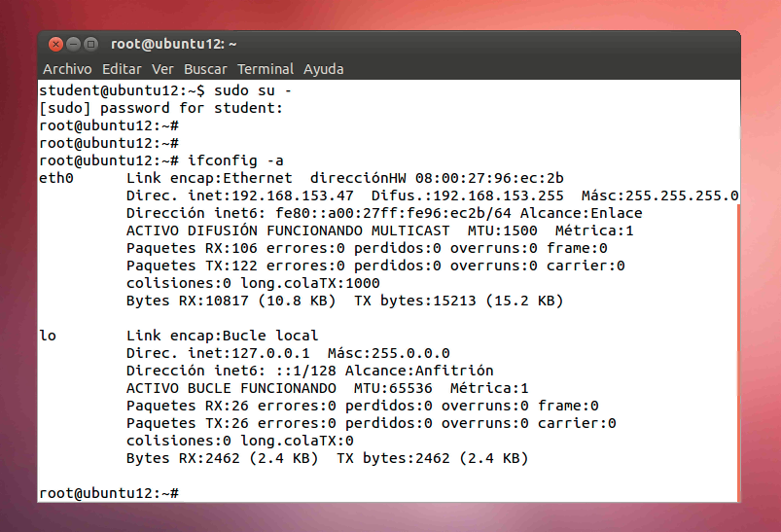Click the window title root@ubuntu12: ~
The width and height of the screenshot is (781, 532).
point(174,44)
